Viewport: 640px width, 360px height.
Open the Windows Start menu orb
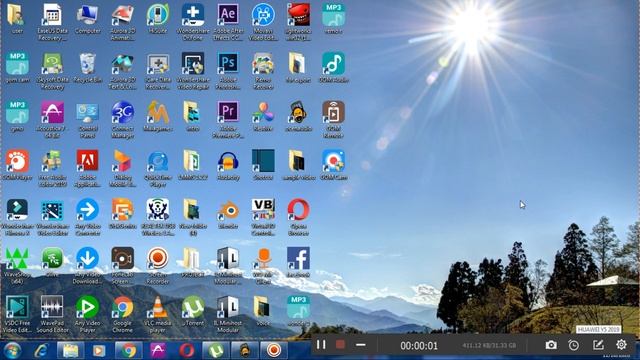pyautogui.click(x=12, y=350)
